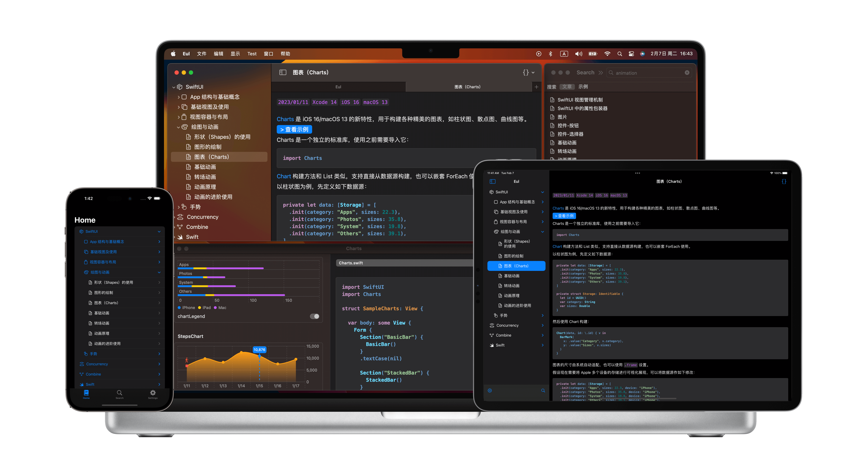Collapse 绘图与动画 in Mac sidebar
The height and width of the screenshot is (458, 868).
[179, 127]
